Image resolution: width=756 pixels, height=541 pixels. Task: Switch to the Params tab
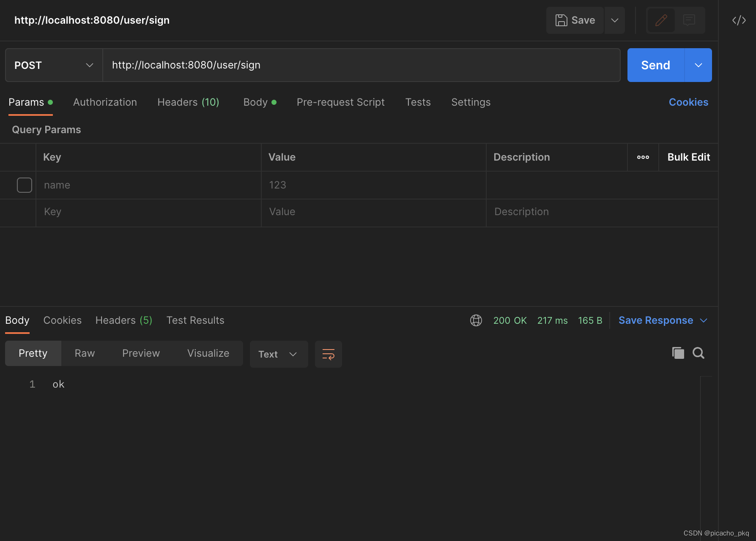(30, 102)
